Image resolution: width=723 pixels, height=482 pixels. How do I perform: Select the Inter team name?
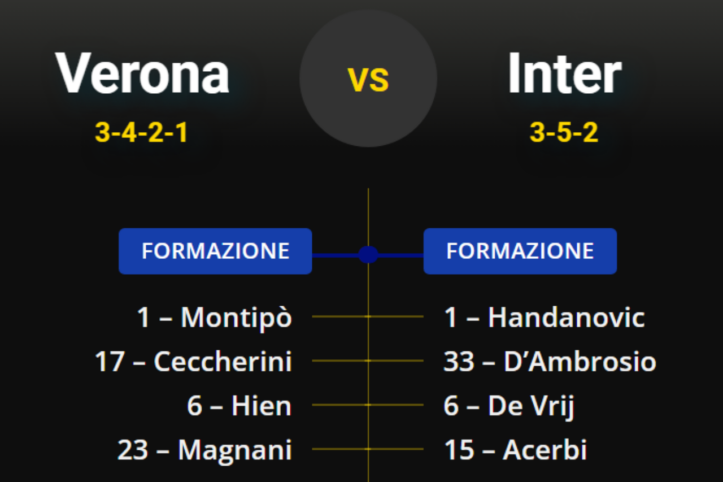(564, 73)
